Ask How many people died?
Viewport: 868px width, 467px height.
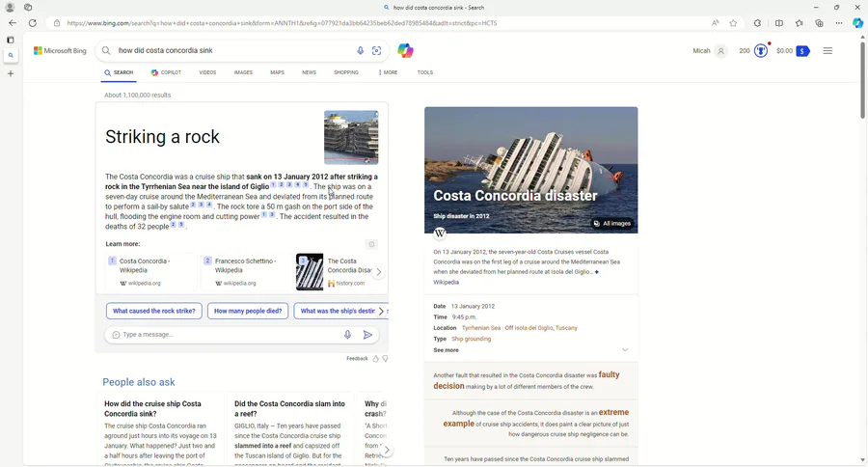(x=248, y=311)
